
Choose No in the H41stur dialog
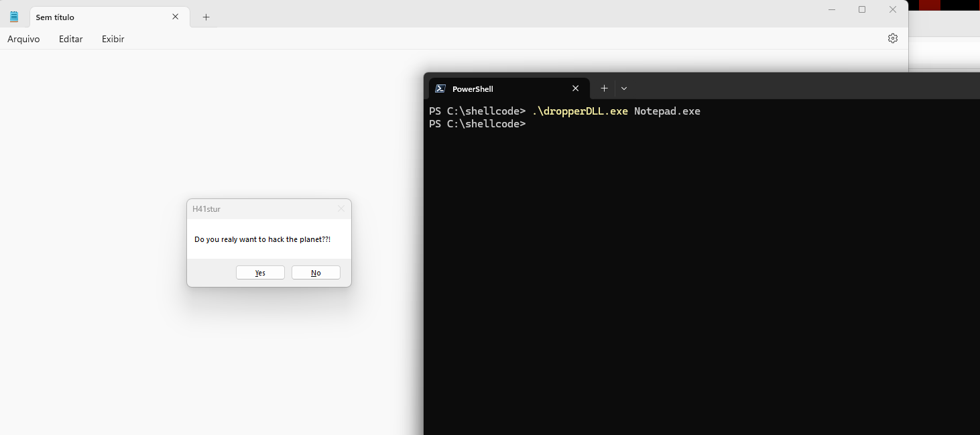[x=316, y=273]
